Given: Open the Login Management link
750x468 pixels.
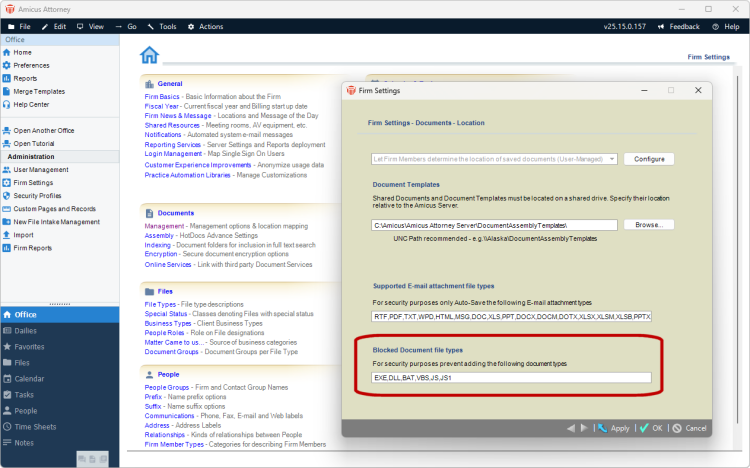Looking at the screenshot, I should [173, 154].
